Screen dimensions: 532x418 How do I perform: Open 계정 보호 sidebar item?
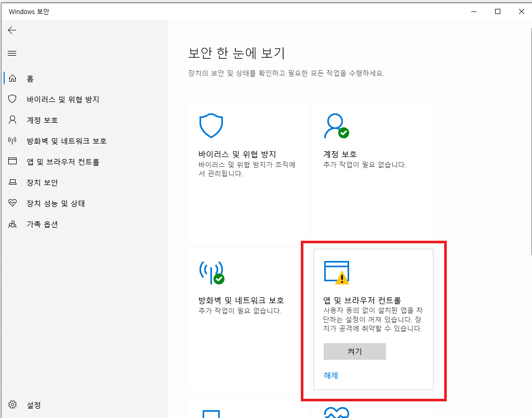coord(42,120)
